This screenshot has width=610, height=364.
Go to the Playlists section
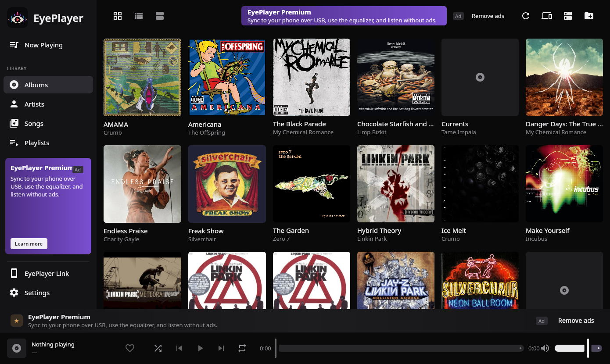[x=48, y=143]
